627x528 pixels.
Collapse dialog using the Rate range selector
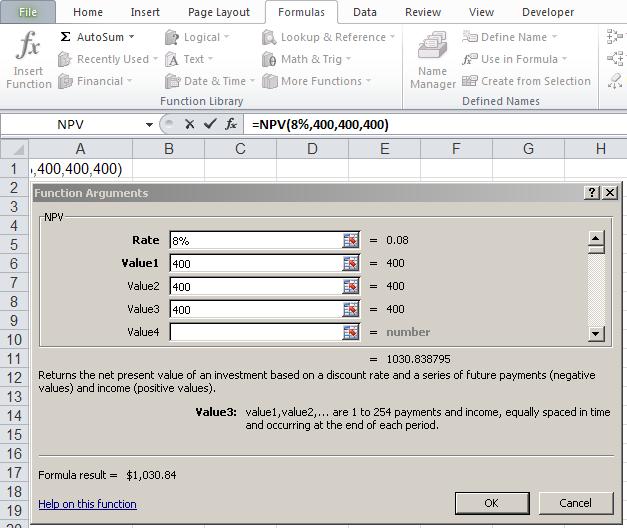[351, 240]
